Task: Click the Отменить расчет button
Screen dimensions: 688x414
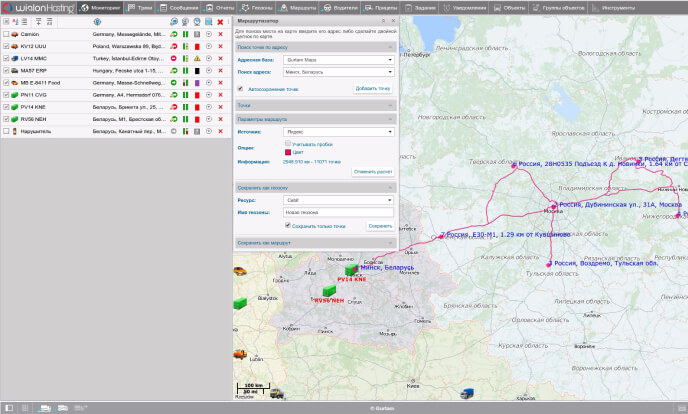Action: (x=373, y=171)
